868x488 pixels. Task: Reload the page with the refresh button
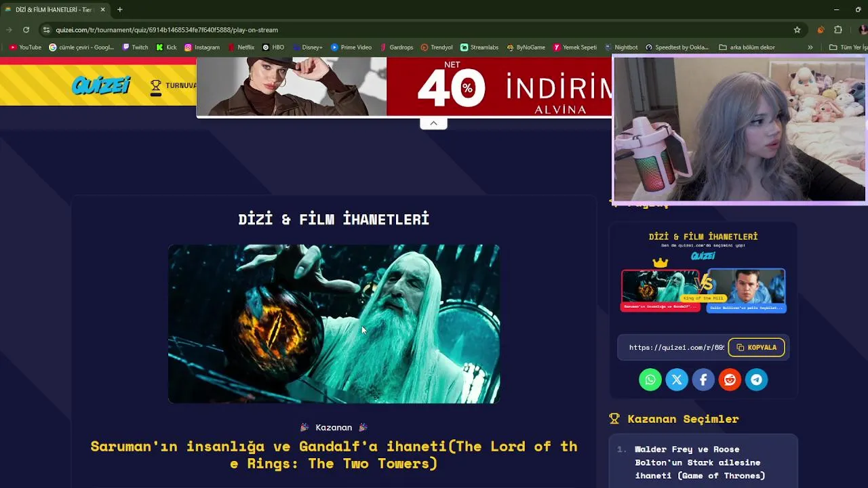[x=26, y=30]
